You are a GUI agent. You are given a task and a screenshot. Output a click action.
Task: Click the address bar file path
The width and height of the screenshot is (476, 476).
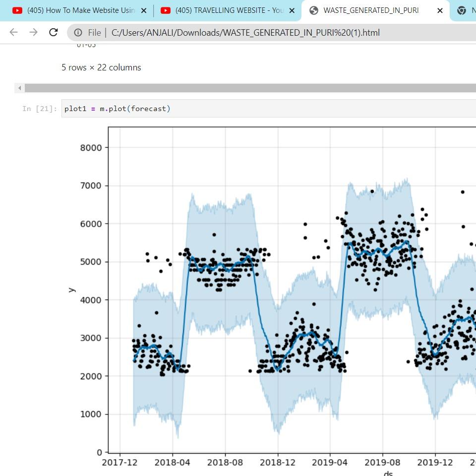click(x=245, y=32)
